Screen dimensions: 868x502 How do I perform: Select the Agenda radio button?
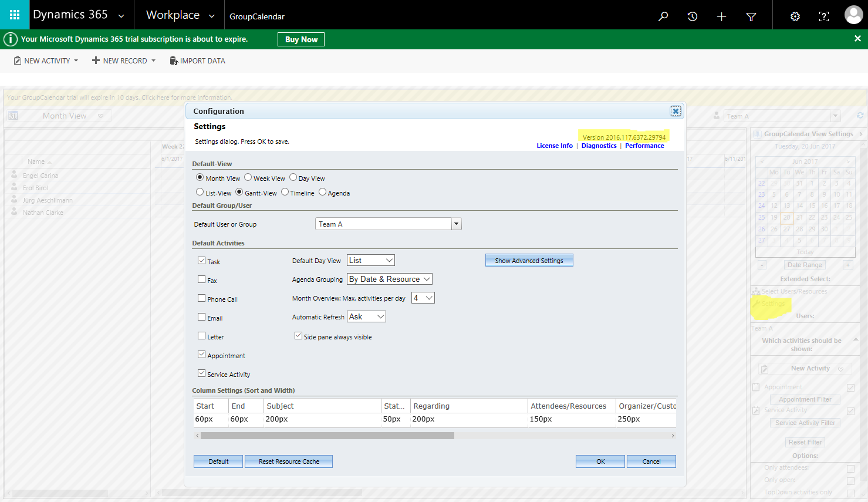pos(322,192)
